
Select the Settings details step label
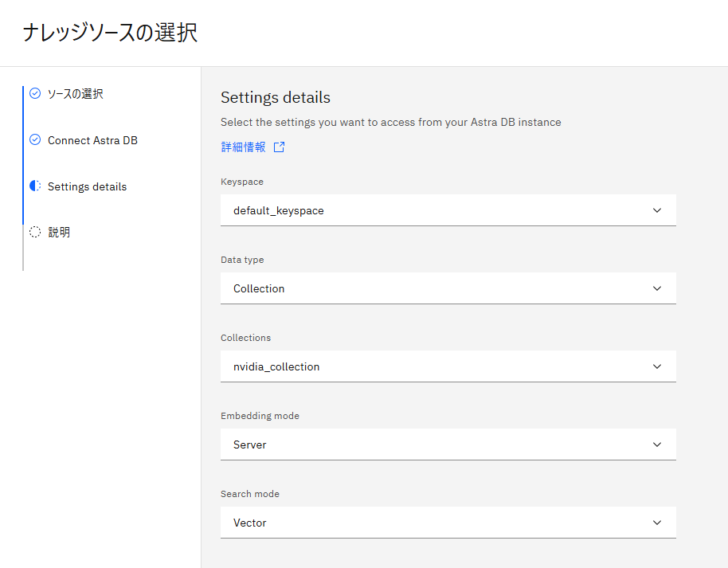tap(87, 186)
